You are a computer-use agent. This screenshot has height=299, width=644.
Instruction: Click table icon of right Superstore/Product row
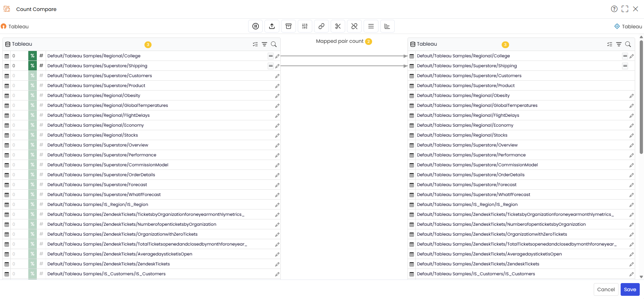point(412,86)
